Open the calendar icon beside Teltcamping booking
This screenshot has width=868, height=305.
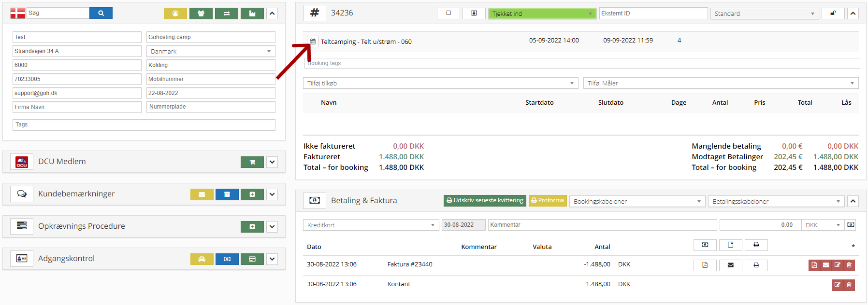tap(313, 42)
